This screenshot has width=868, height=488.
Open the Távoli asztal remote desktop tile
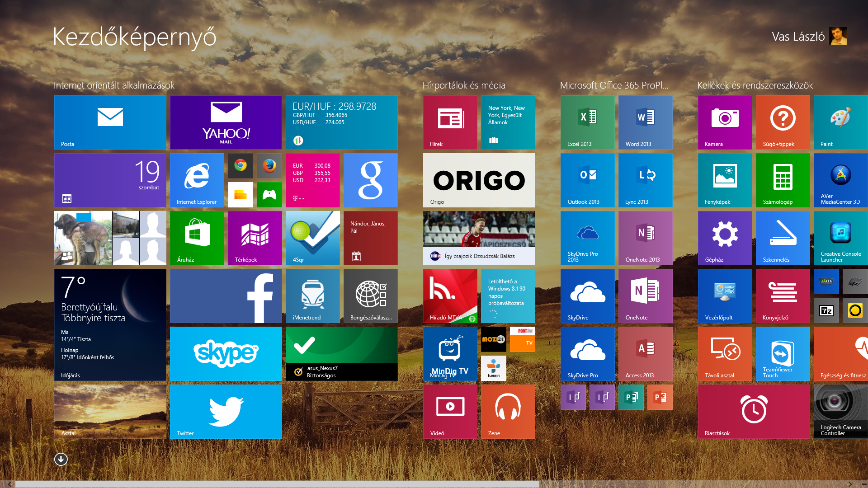point(725,354)
